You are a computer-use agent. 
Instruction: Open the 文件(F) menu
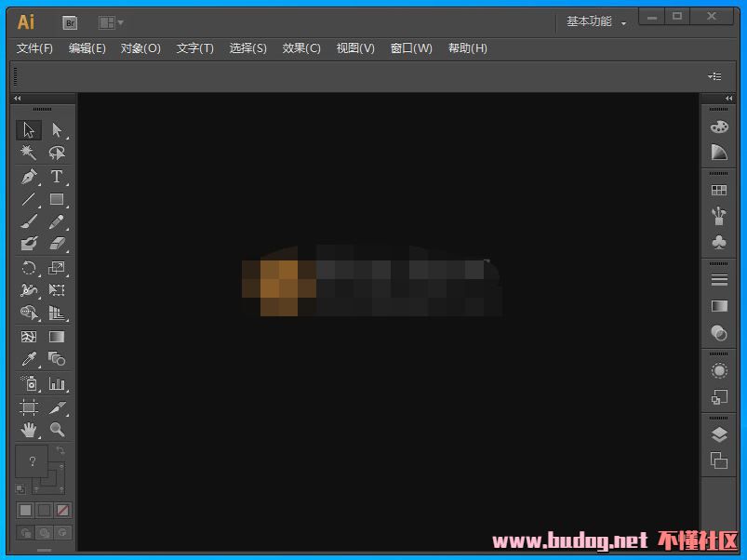(34, 48)
